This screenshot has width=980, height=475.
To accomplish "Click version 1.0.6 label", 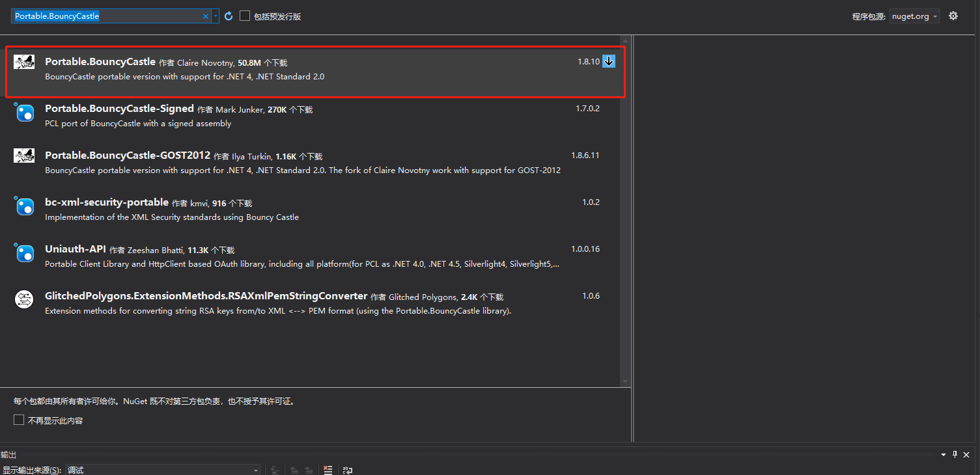I will [591, 296].
